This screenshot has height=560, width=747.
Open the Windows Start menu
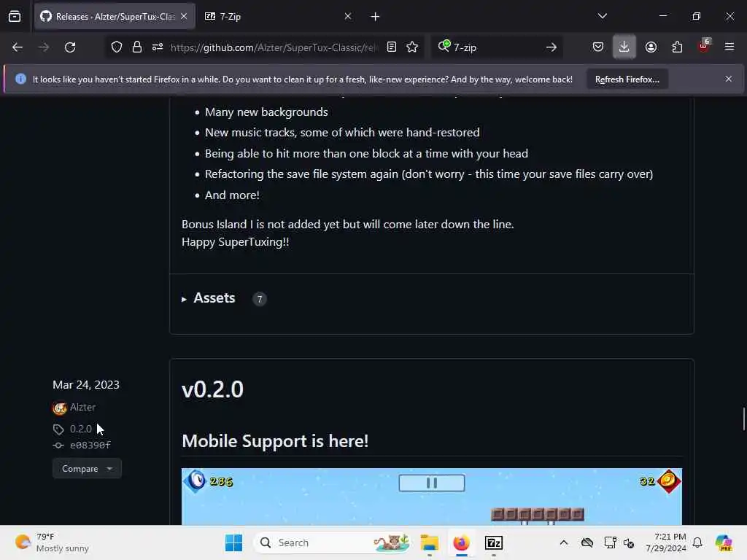click(233, 542)
